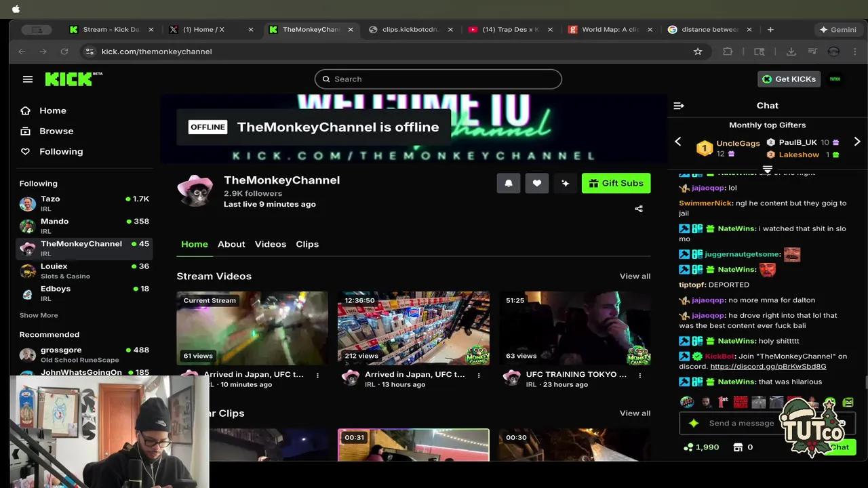Open the 00:31 clip thumbnail
Image resolution: width=868 pixels, height=488 pixels.
coord(414,445)
